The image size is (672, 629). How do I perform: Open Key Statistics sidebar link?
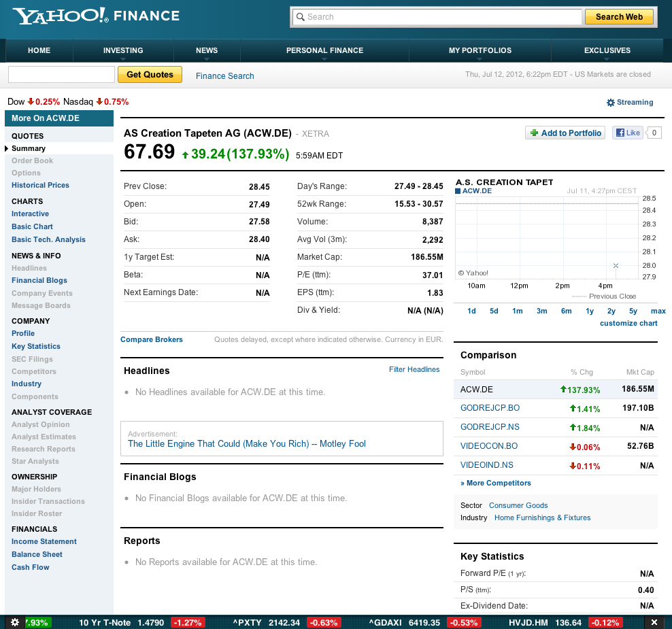click(x=36, y=346)
